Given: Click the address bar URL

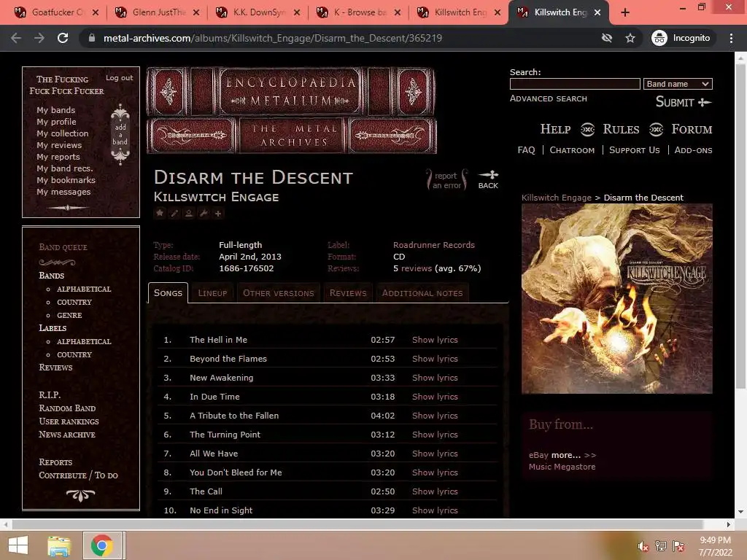Looking at the screenshot, I should point(273,38).
